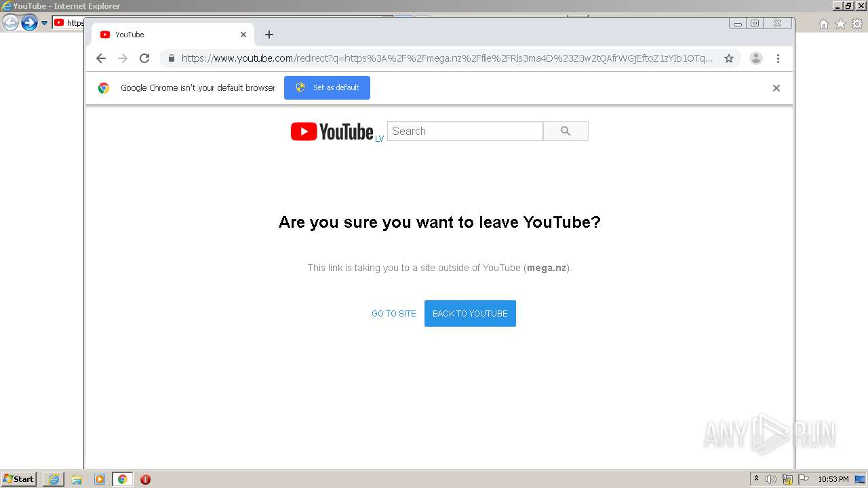Click the magnifier search button
868x488 pixels.
click(x=566, y=131)
